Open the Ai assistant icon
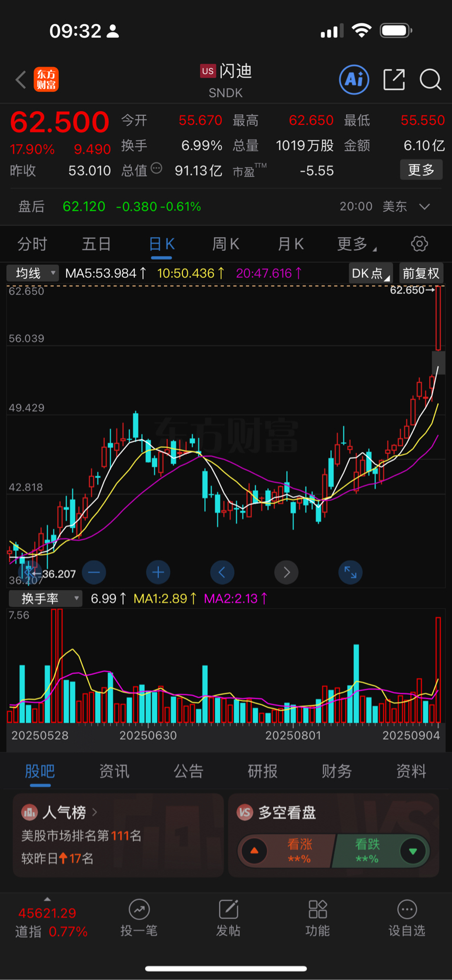 [x=354, y=79]
